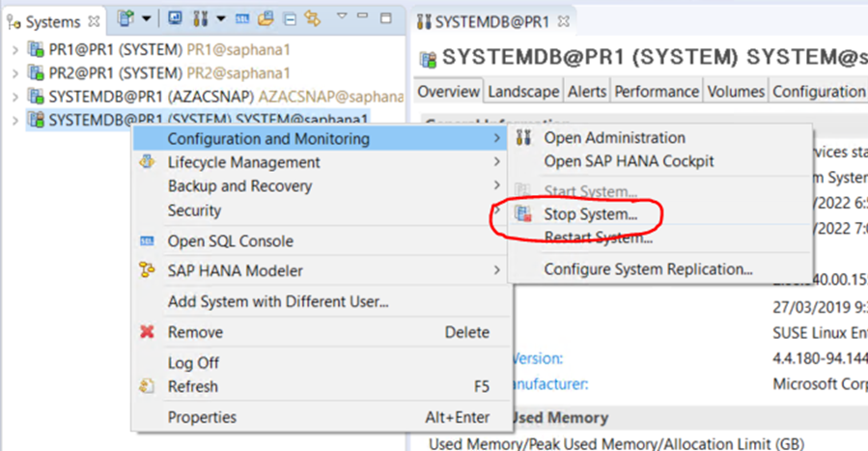Screen dimensions: 868x451
Task: Click the Open Administration tools icon
Action: pyautogui.click(x=523, y=137)
